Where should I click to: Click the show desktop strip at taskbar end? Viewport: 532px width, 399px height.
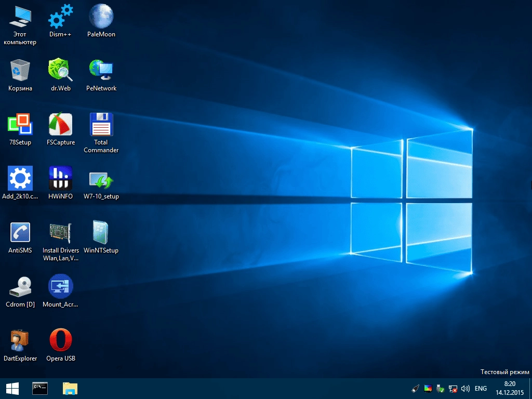pos(530,389)
